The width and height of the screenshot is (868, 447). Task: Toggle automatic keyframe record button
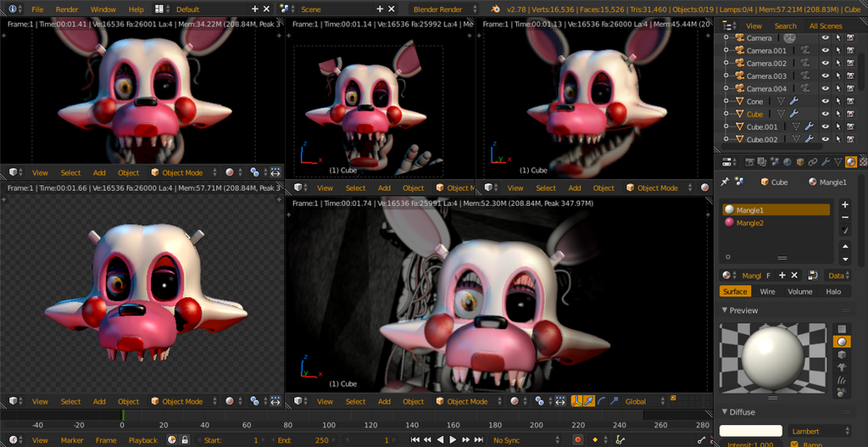pos(578,440)
